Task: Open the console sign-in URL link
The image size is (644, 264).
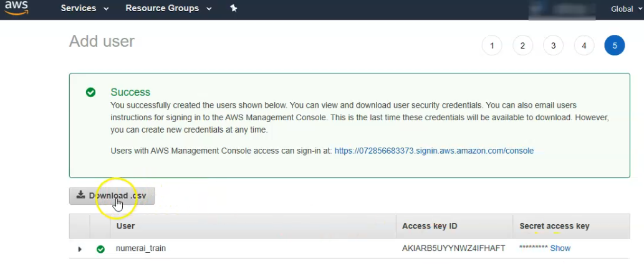Action: tap(434, 151)
